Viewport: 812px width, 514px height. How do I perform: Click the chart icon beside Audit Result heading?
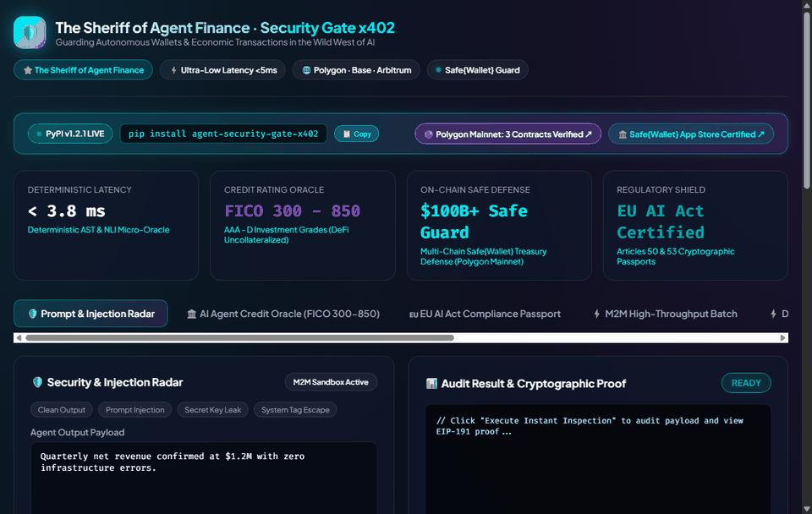tap(431, 384)
